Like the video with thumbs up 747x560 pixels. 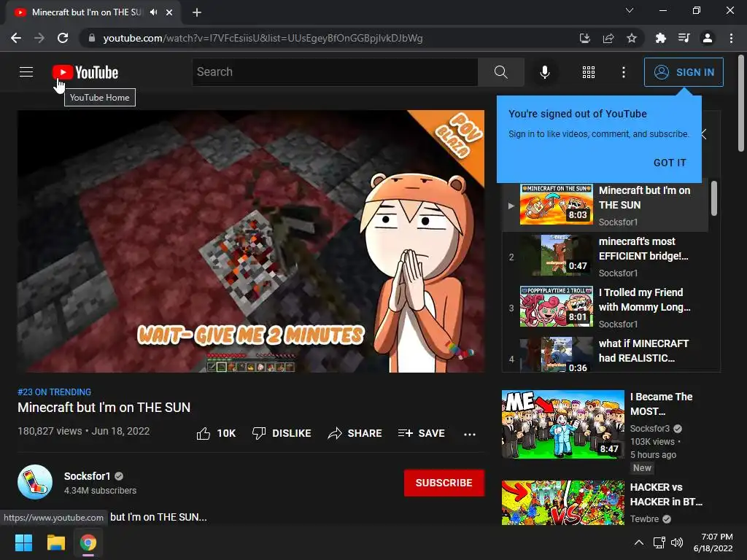click(216, 433)
